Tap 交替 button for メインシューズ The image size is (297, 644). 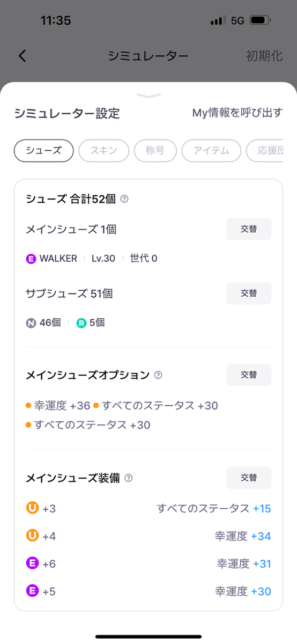pos(249,229)
